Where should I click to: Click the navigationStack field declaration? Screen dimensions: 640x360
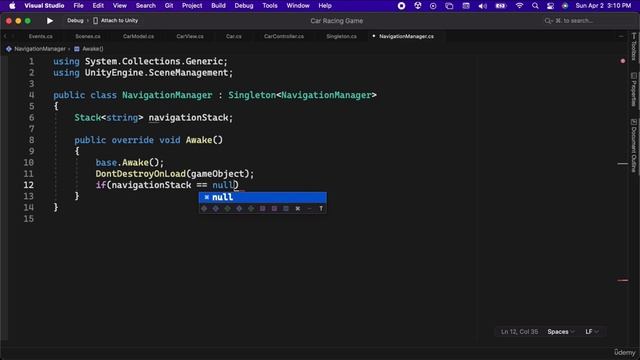point(188,118)
